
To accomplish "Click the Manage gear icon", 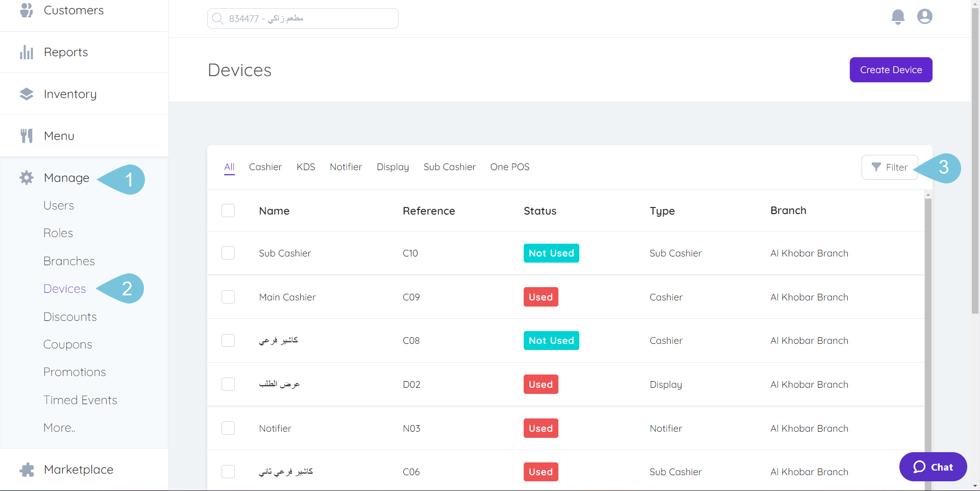I will (27, 178).
